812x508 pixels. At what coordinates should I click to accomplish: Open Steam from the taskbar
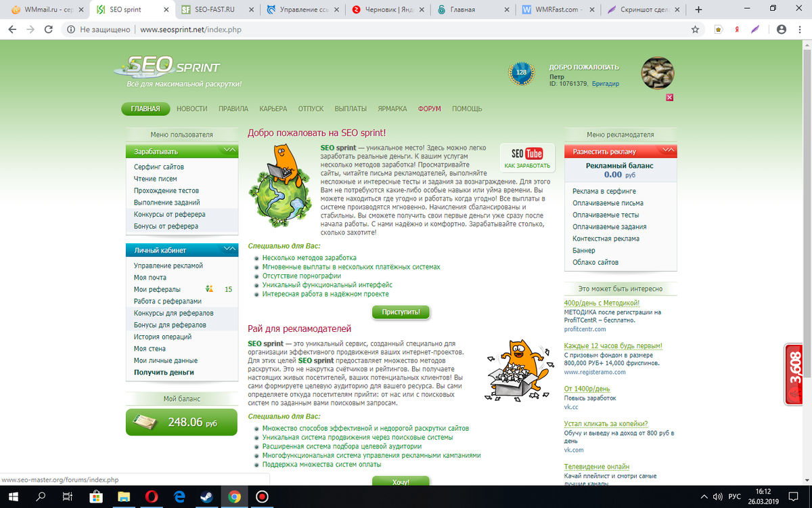[205, 497]
